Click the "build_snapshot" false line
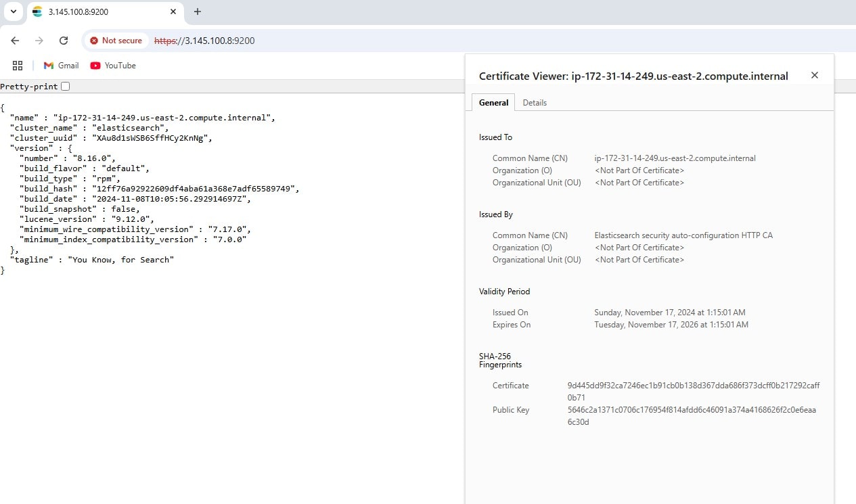Screen dimensions: 856x504 click(80, 209)
